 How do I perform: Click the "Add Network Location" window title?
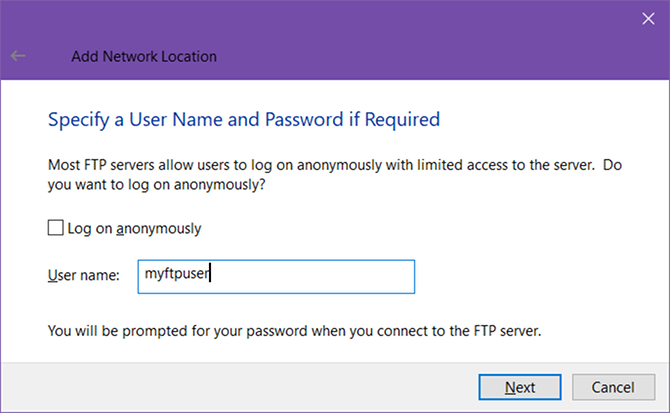pos(144,56)
